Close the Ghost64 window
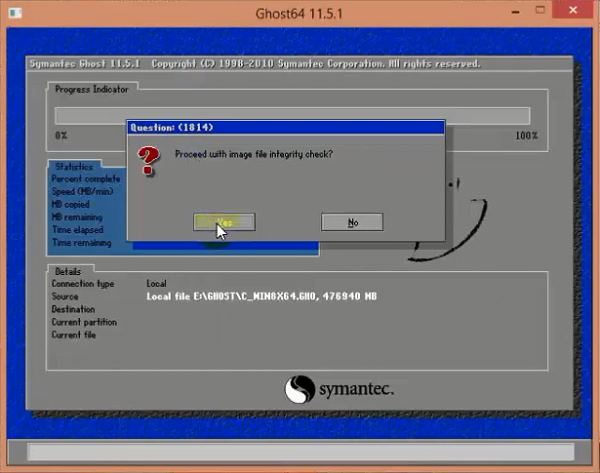 pos(576,13)
